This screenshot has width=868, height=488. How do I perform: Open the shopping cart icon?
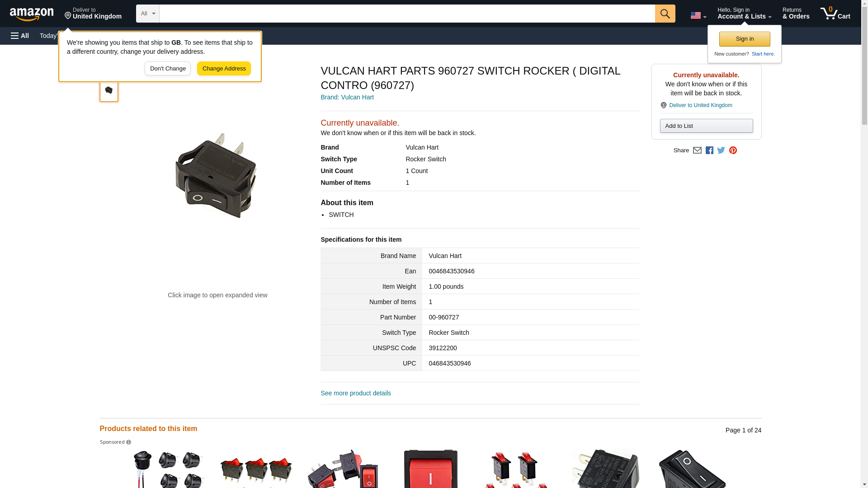pyautogui.click(x=835, y=14)
